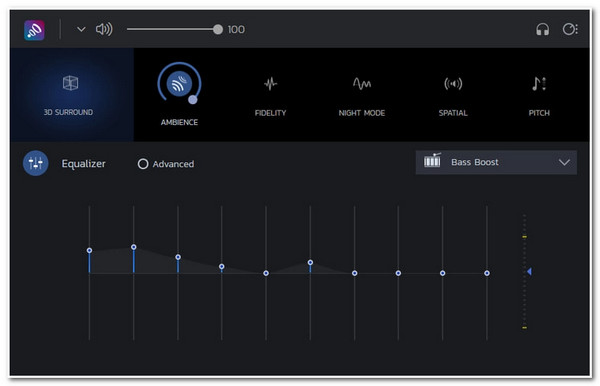Select the SPATIAL label
Screen dimensions: 600x386
click(x=453, y=113)
